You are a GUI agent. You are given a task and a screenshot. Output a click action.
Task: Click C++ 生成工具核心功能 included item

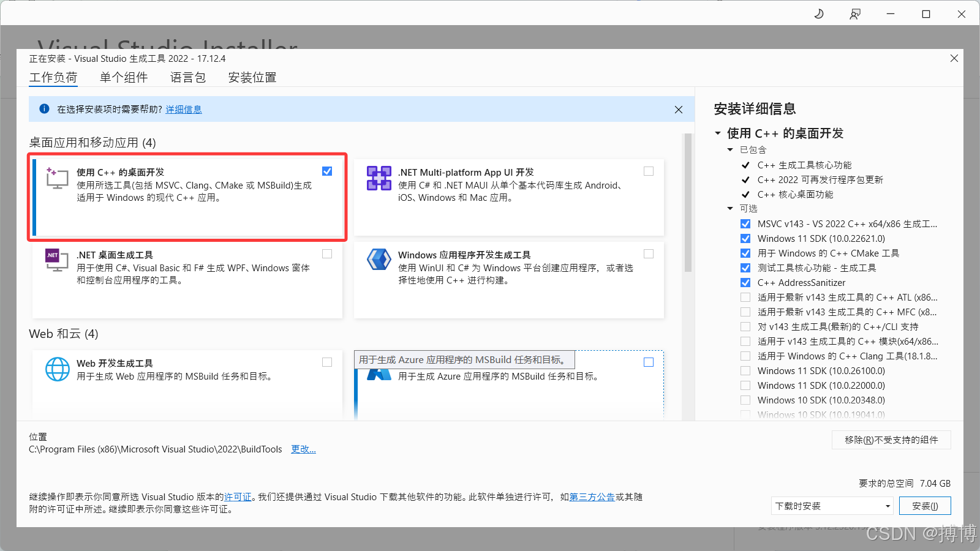pos(804,165)
